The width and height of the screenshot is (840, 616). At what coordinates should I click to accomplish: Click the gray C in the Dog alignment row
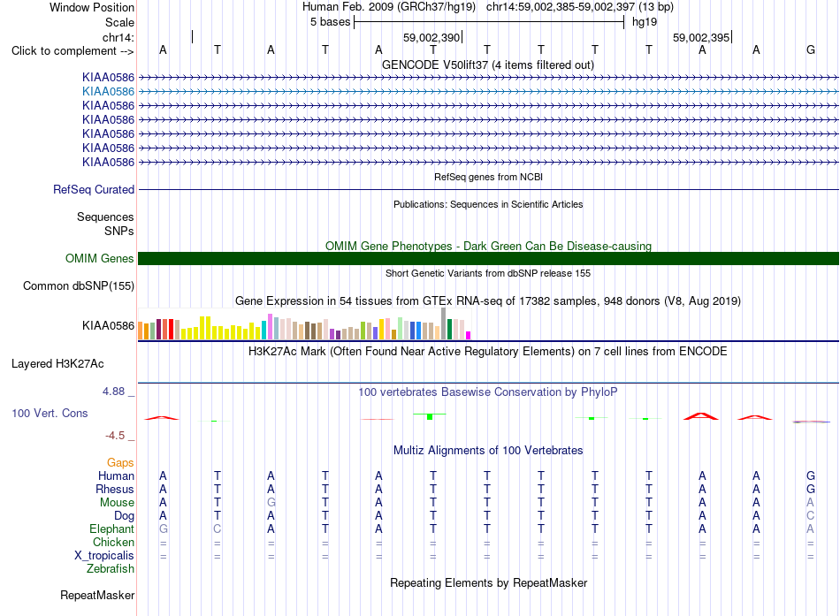[x=811, y=516]
